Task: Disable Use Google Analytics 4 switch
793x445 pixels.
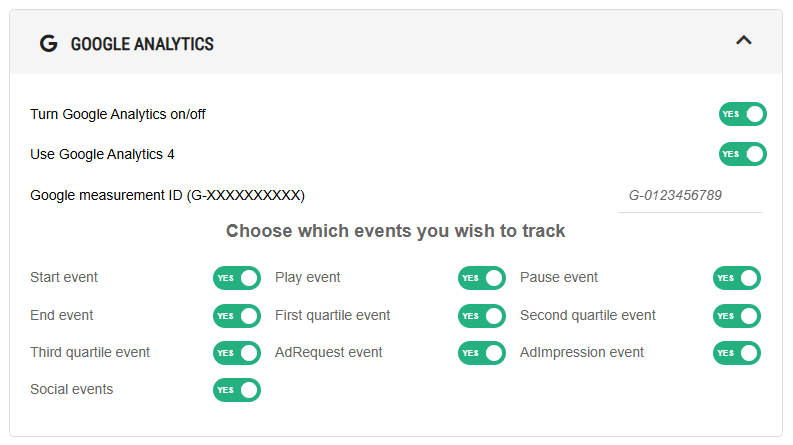Action: [x=742, y=154]
